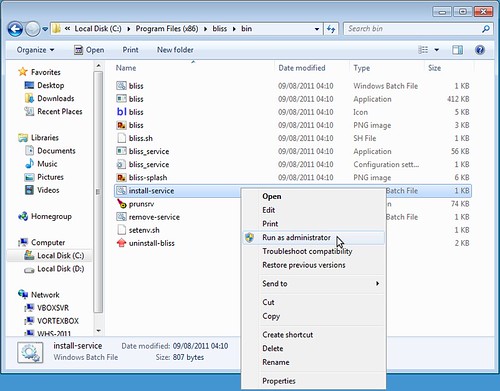
Task: Select bliss_service Configuration settings icon
Action: 121,164
